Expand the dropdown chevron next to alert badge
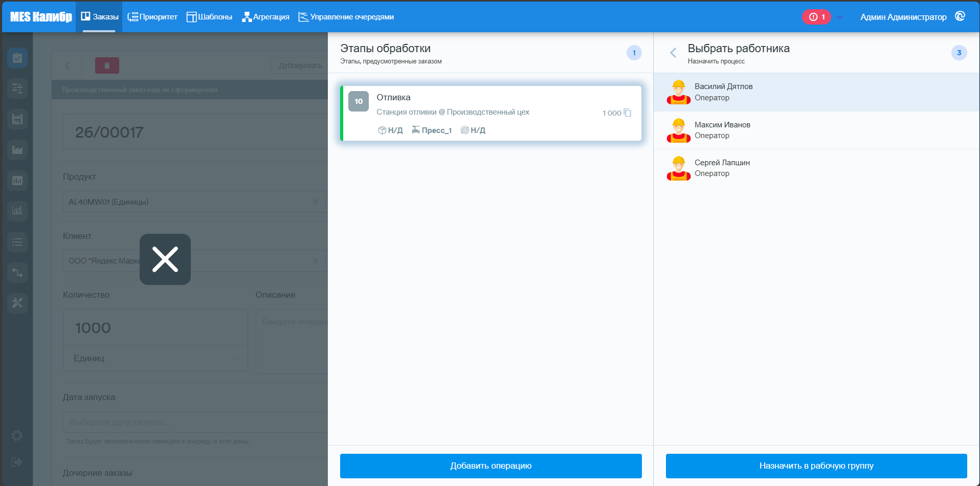Image resolution: width=980 pixels, height=486 pixels. pos(839,17)
